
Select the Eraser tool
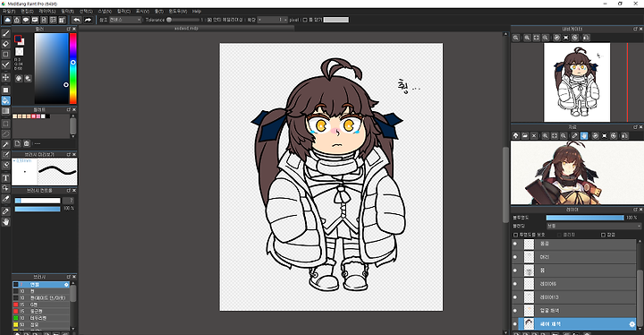coord(5,44)
